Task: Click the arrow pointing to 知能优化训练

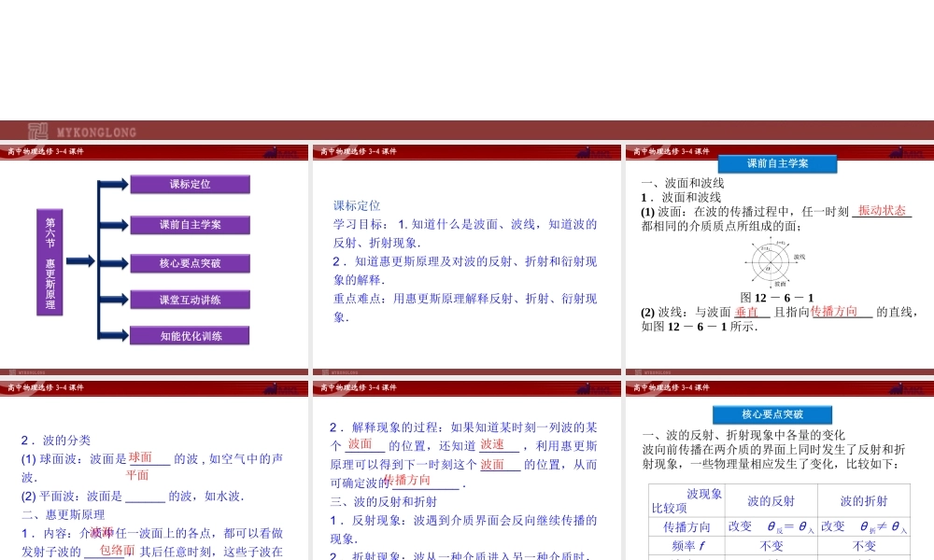Action: coord(112,336)
